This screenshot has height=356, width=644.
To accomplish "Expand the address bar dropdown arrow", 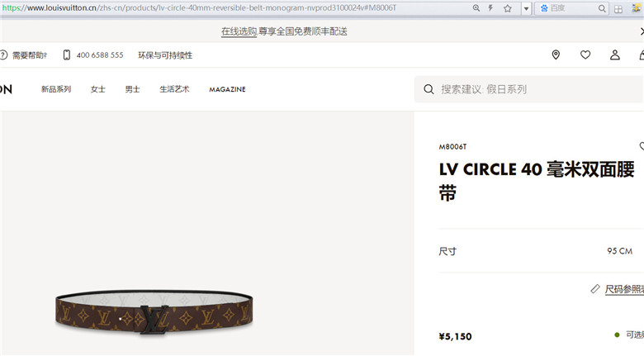I will (526, 8).
